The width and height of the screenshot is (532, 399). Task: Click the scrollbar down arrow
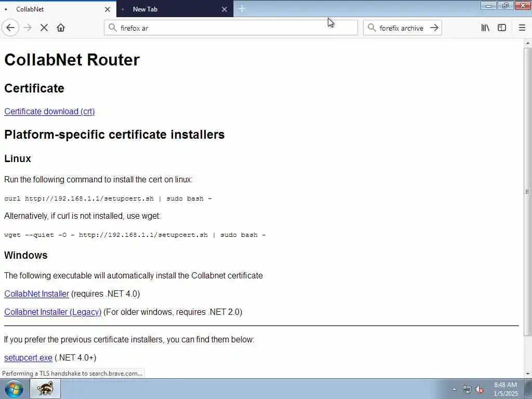coord(528,374)
